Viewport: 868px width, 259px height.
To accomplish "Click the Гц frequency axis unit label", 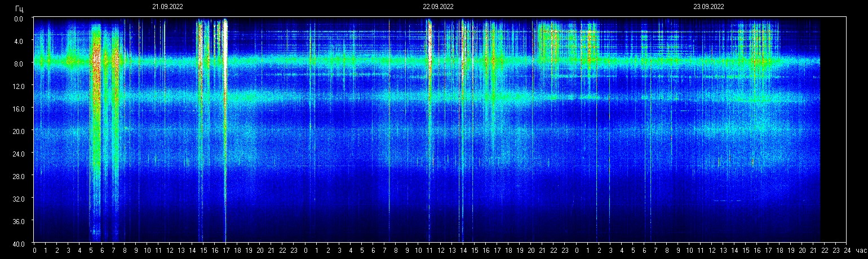I will (x=20, y=8).
